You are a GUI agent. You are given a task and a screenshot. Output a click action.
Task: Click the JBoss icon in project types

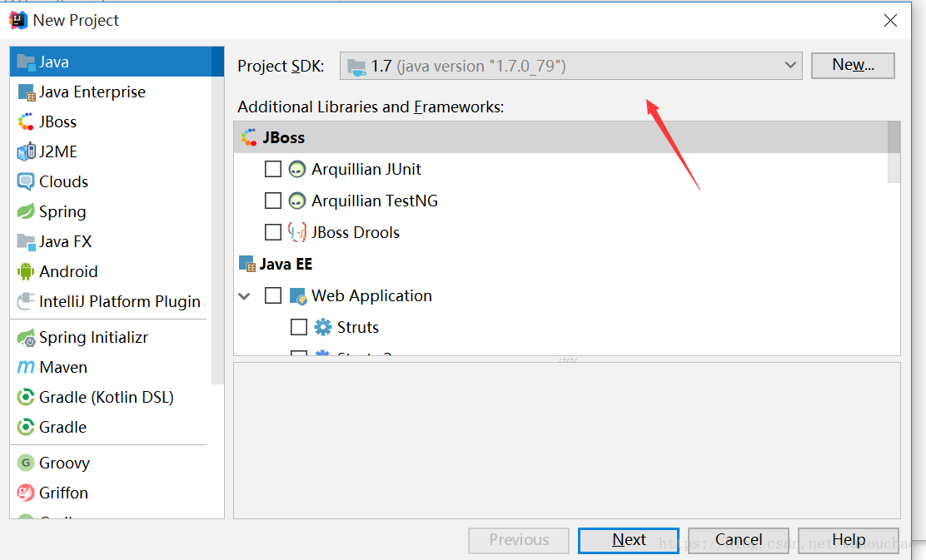tap(26, 122)
